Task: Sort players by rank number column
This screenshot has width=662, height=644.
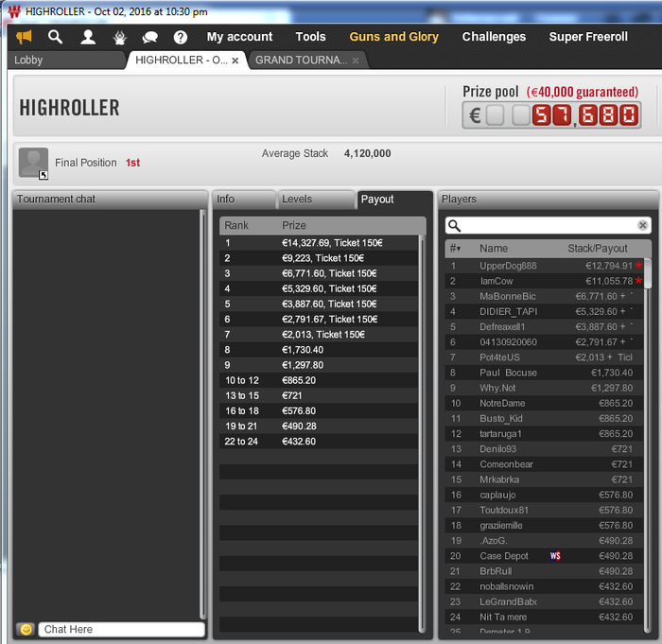Action: tap(455, 249)
